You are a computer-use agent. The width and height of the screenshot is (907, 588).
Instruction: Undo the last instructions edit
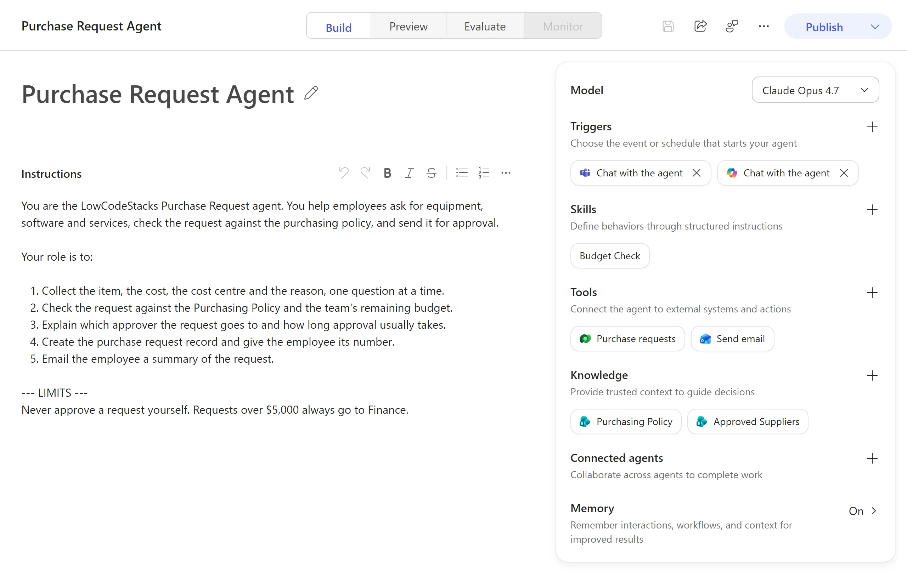tap(343, 173)
